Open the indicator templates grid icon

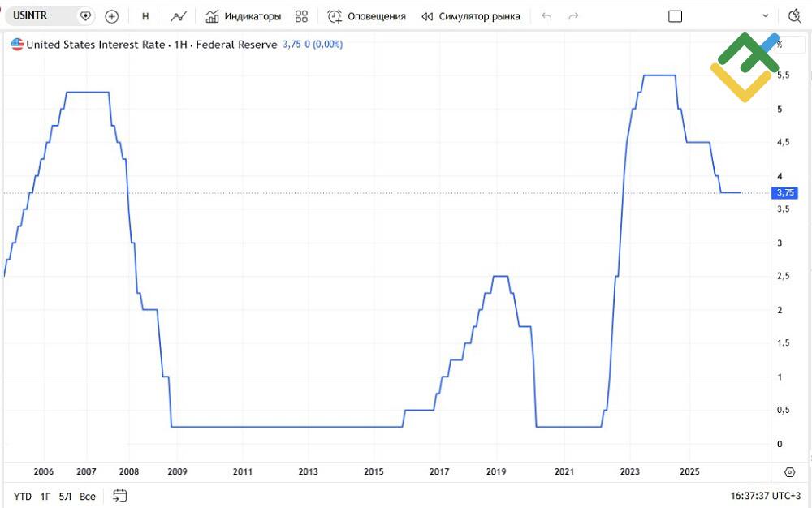point(301,16)
